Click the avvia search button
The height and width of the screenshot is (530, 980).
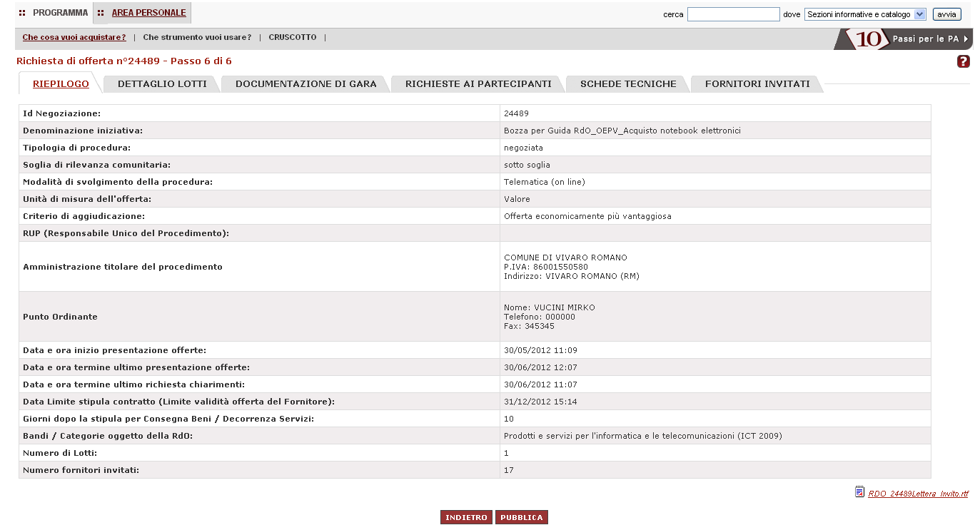pos(946,14)
